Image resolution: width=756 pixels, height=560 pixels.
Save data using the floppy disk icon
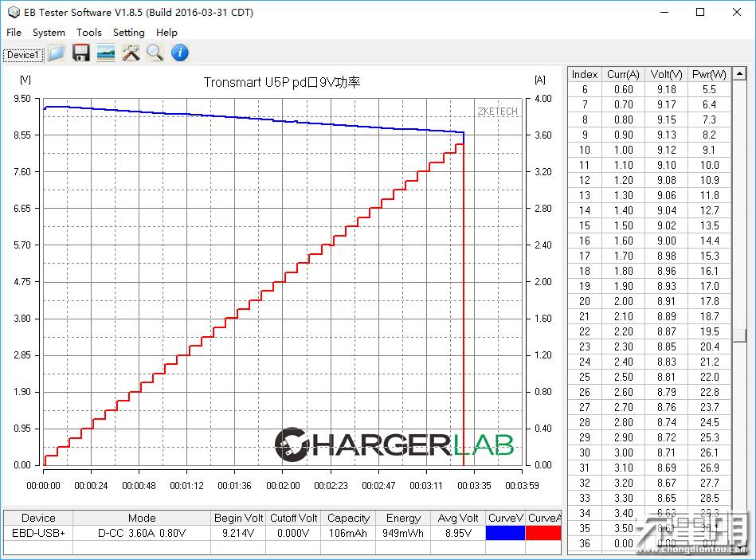point(81,53)
